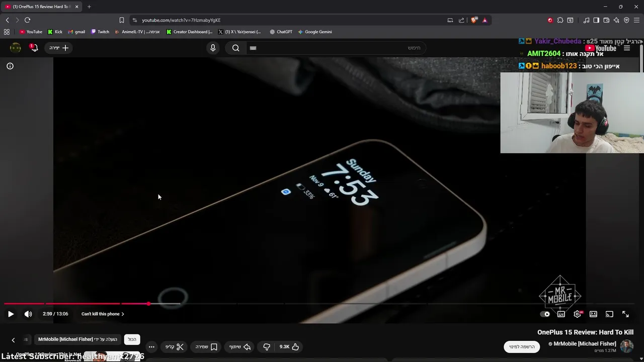Share this page from the address bar
Screen dimensions: 644x362
pos(461,20)
